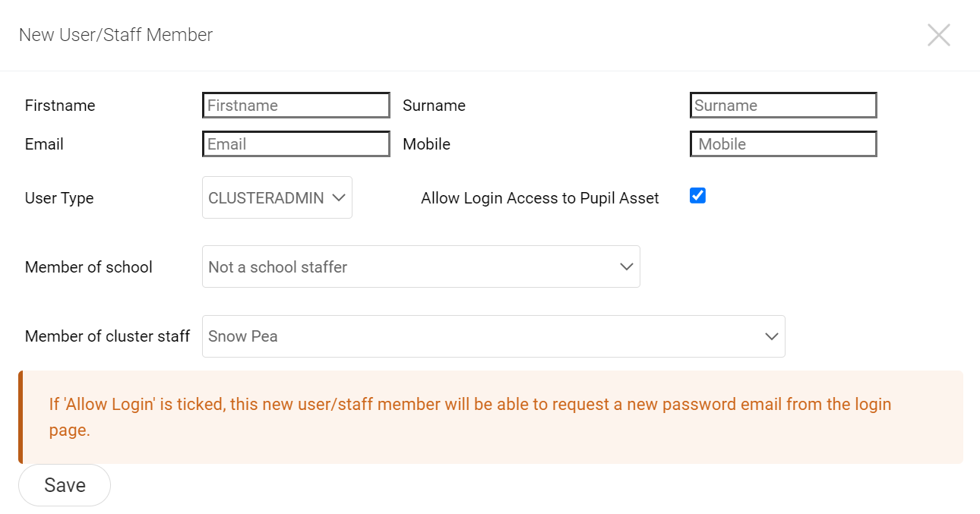Click the Firstname label text

point(60,106)
